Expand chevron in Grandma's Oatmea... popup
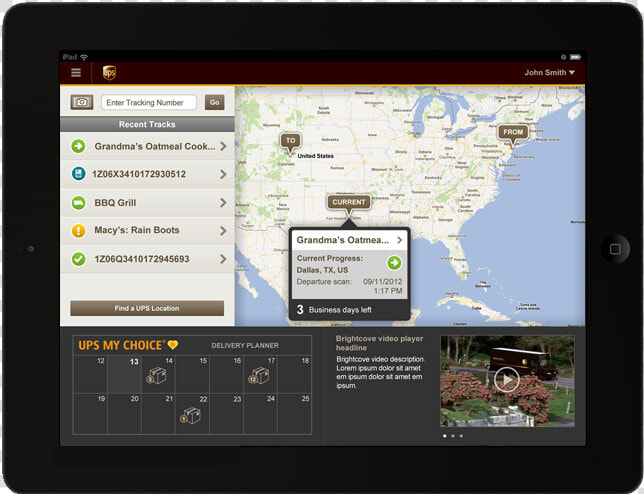644x494 pixels. [x=400, y=240]
